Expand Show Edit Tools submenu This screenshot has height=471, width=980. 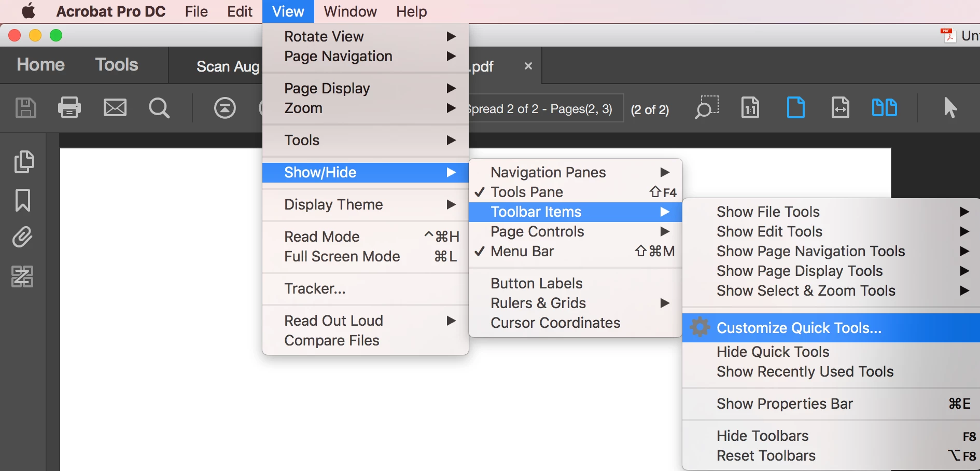pyautogui.click(x=831, y=231)
